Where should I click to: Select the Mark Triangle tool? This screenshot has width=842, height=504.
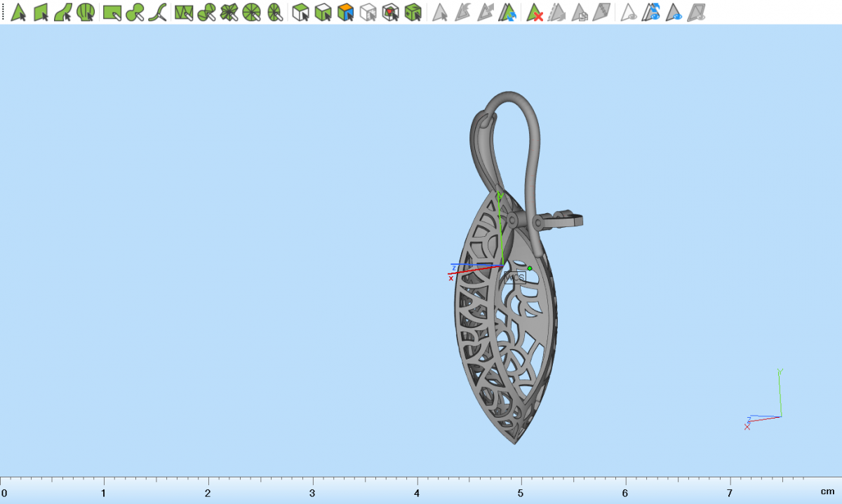tap(19, 12)
